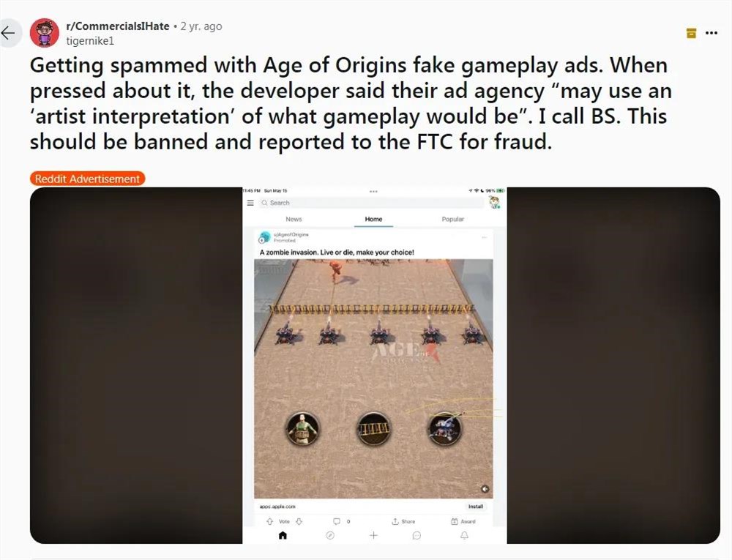732x560 pixels.
Task: Mute the ad video speaker icon
Action: pos(485,488)
